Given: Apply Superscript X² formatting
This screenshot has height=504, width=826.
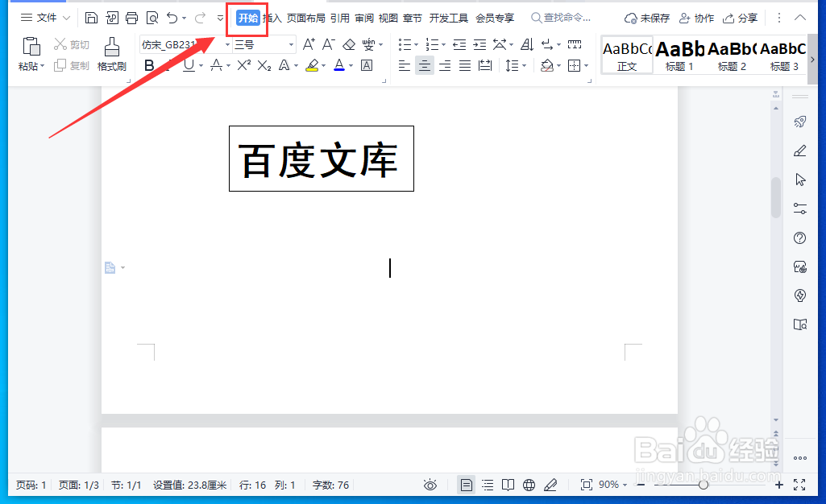Looking at the screenshot, I should click(244, 65).
